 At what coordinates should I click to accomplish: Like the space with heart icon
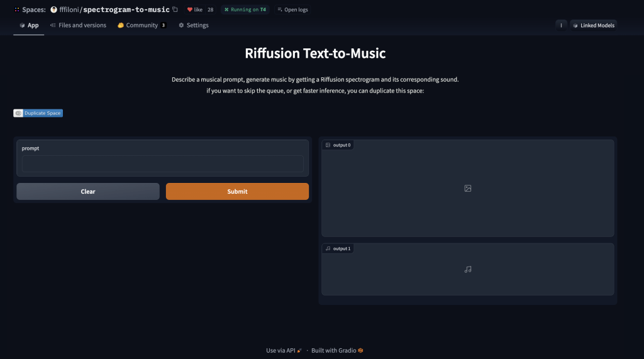190,9
